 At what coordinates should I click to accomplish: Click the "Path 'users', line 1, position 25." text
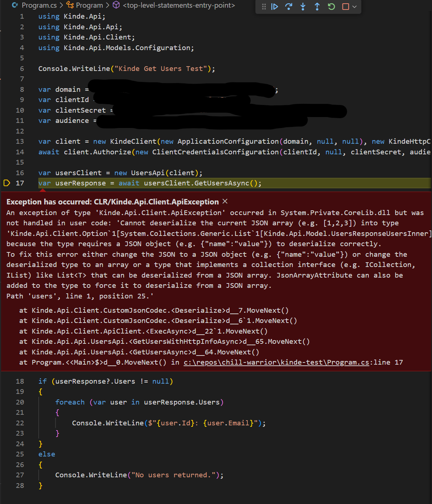click(x=80, y=296)
